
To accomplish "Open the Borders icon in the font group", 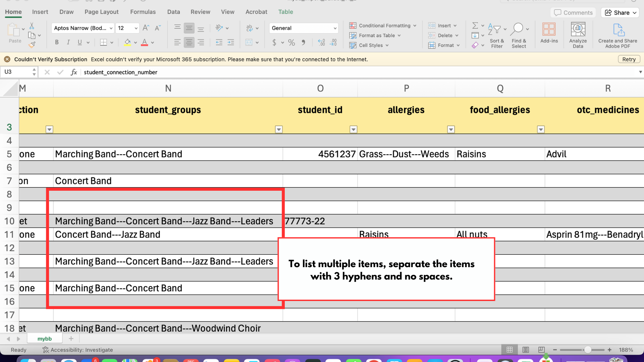I will coord(103,42).
